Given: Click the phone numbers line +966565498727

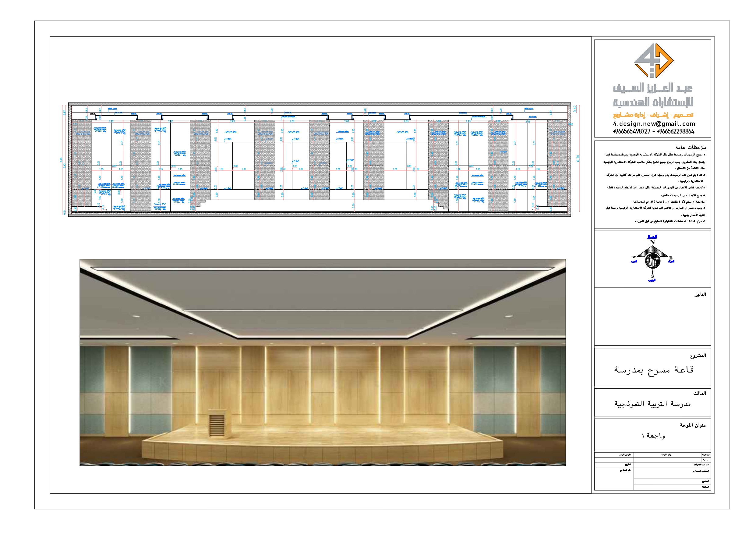Looking at the screenshot, I should coord(654,131).
